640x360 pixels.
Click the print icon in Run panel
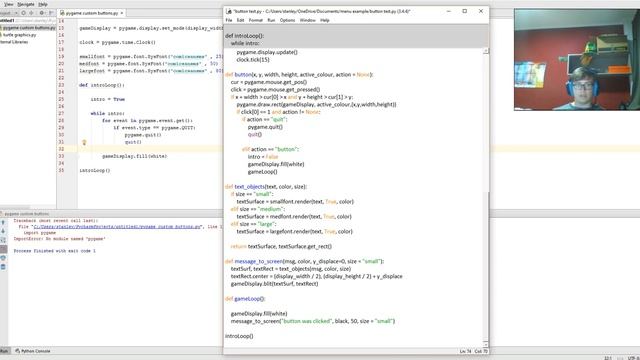[x=3, y=258]
